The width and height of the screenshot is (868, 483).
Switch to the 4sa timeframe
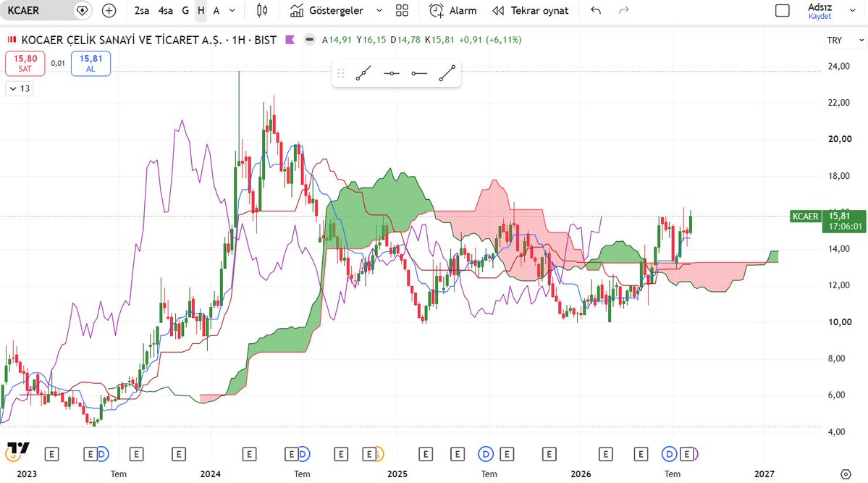[166, 11]
